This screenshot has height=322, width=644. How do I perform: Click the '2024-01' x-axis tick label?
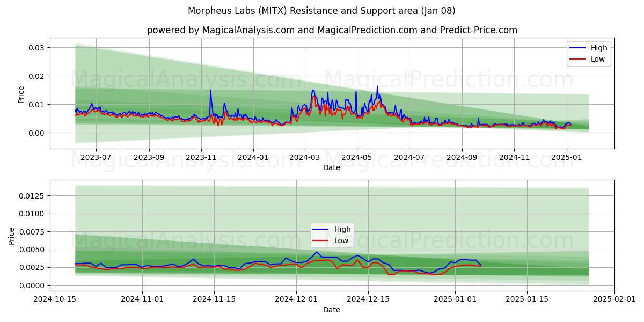pyautogui.click(x=253, y=157)
